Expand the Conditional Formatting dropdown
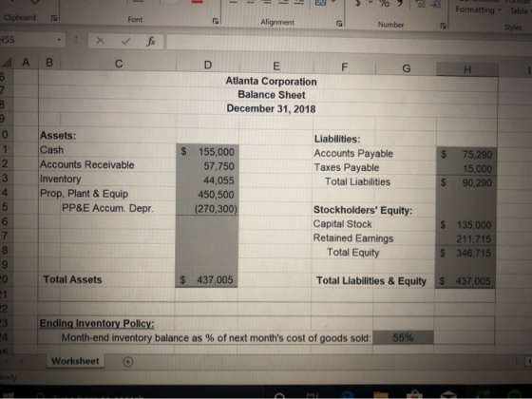 [x=478, y=9]
